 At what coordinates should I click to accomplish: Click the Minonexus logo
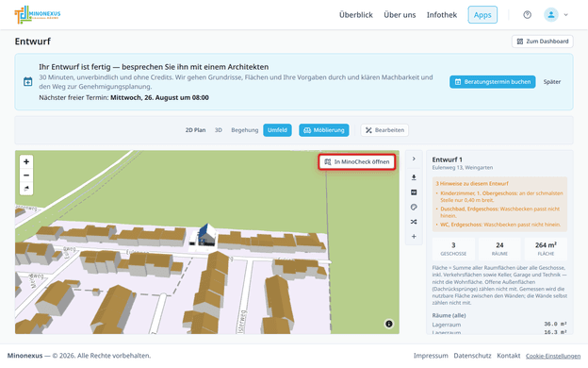click(38, 15)
